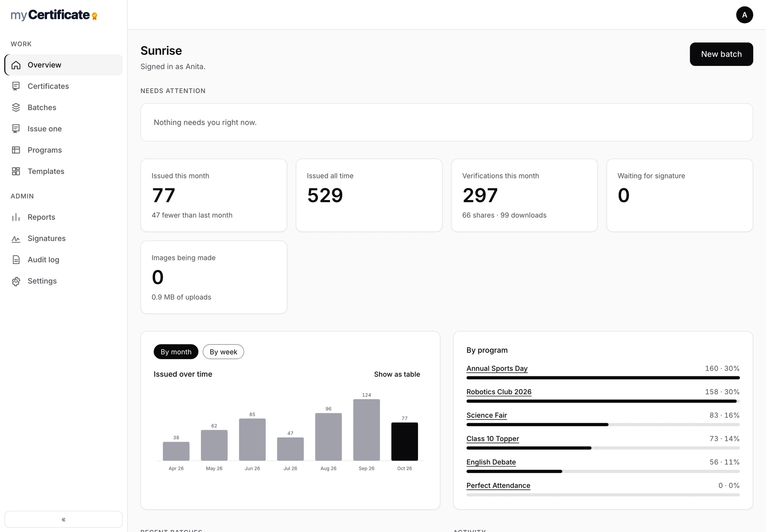This screenshot has width=766, height=532.
Task: Switch chart to By week
Action: click(223, 352)
